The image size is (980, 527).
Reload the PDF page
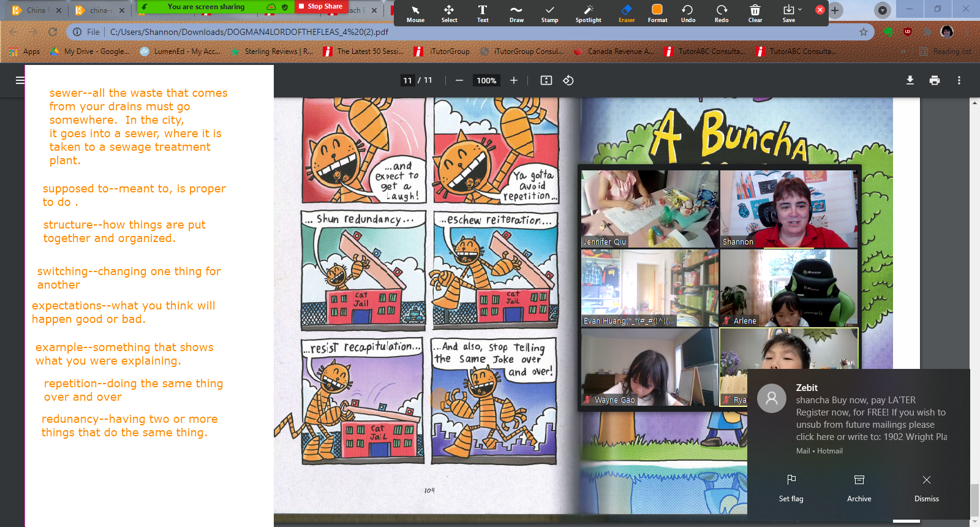tap(53, 32)
